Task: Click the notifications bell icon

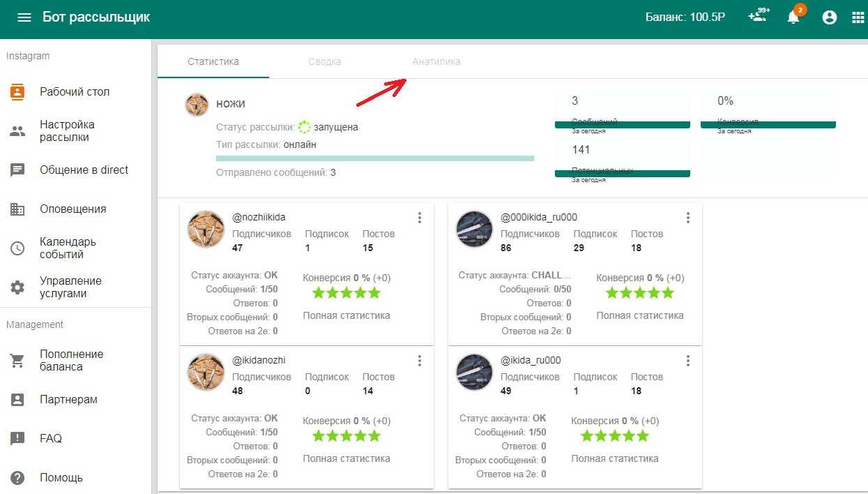Action: pyautogui.click(x=793, y=17)
